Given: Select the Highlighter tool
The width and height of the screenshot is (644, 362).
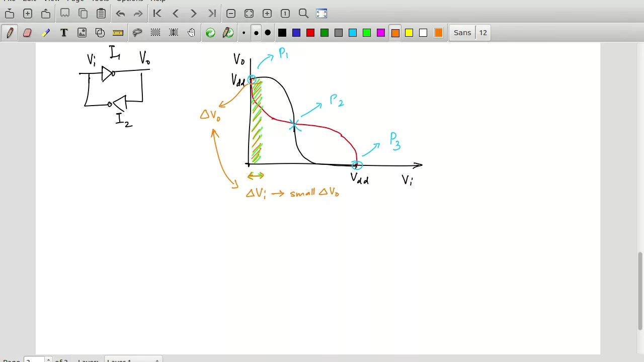Looking at the screenshot, I should pos(46,33).
